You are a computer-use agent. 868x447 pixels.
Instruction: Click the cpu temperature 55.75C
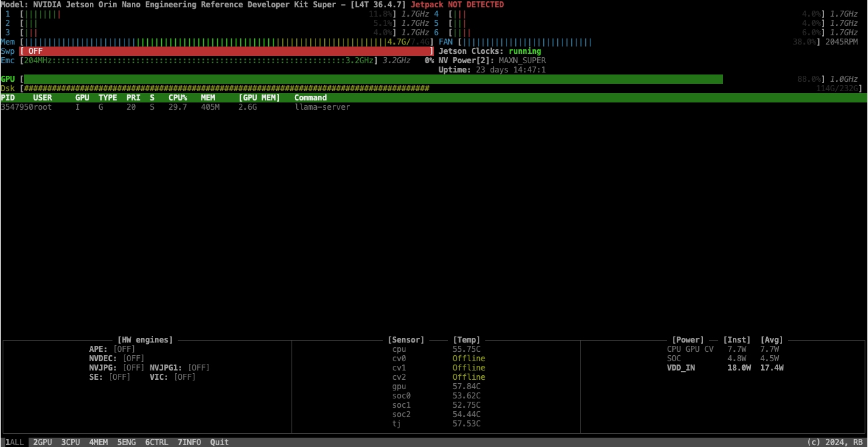tap(466, 349)
